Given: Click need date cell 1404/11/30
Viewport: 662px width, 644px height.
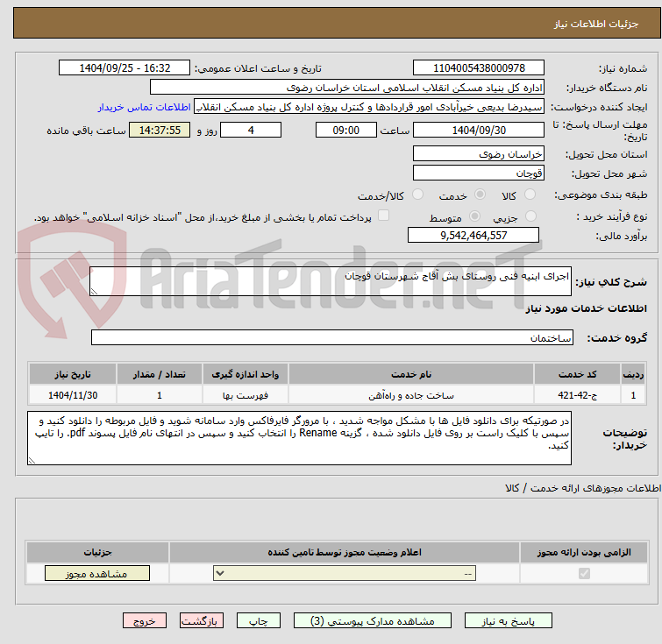Looking at the screenshot, I should [73, 395].
